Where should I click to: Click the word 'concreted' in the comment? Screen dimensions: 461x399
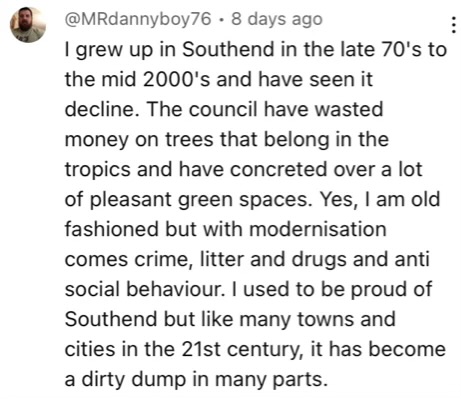(x=279, y=169)
